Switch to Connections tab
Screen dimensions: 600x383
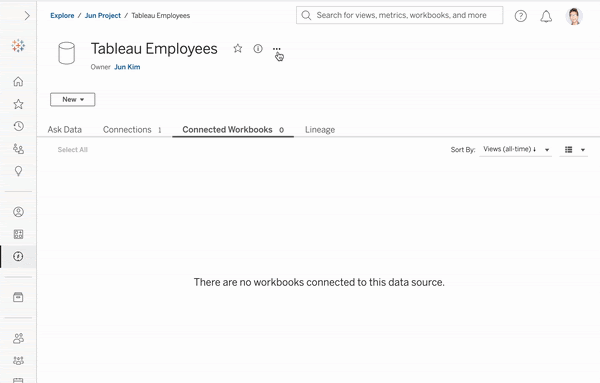tap(132, 130)
